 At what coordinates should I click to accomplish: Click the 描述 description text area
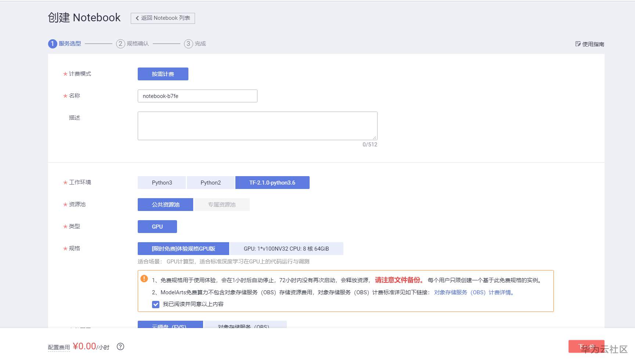257,126
